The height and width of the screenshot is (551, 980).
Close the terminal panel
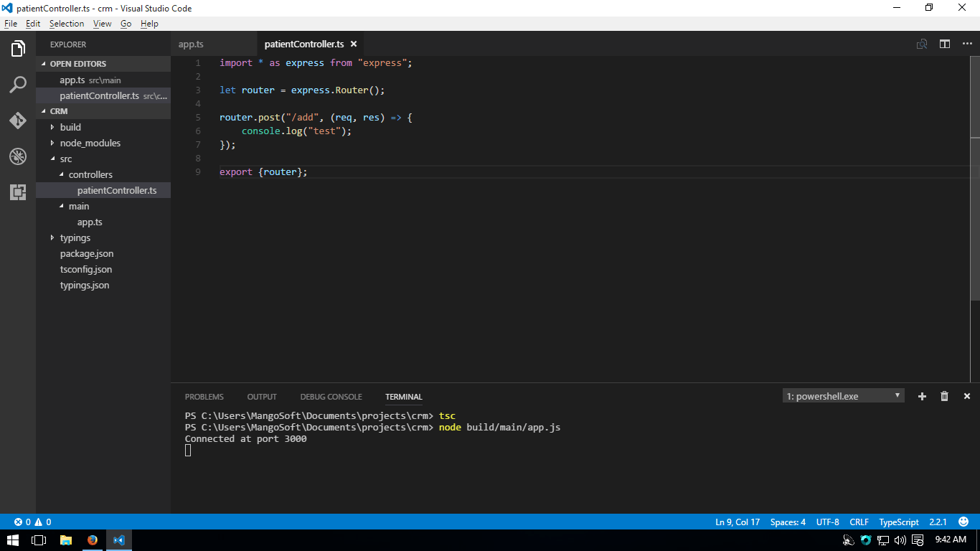click(x=966, y=396)
